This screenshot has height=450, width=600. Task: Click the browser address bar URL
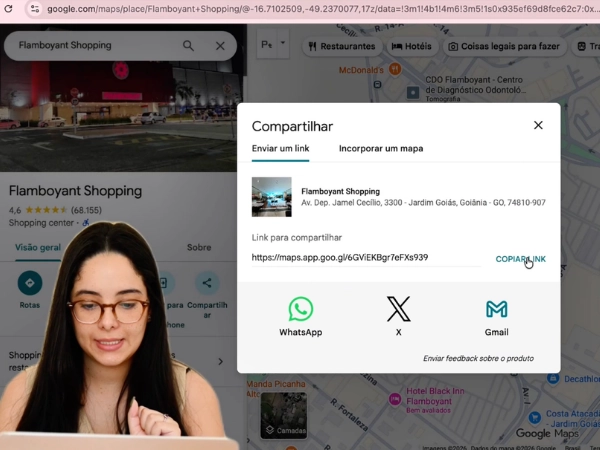click(321, 9)
